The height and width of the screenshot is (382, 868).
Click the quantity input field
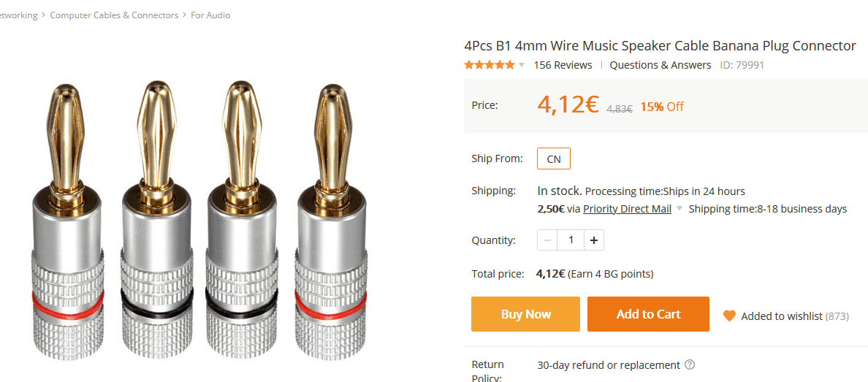pyautogui.click(x=571, y=240)
